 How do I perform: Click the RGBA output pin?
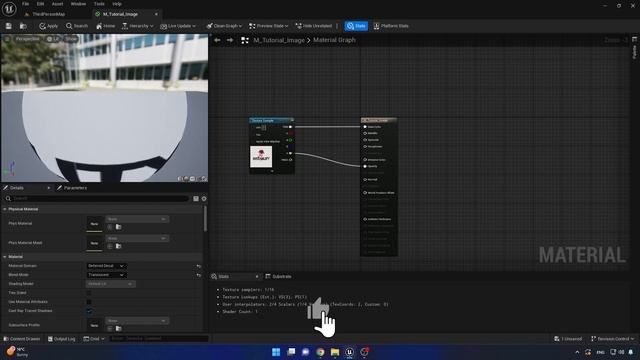tap(290, 160)
